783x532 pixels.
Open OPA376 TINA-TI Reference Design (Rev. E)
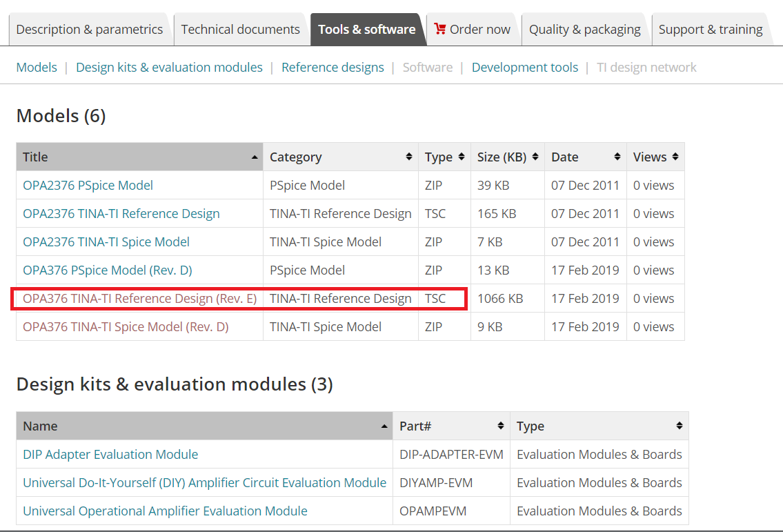(x=140, y=299)
